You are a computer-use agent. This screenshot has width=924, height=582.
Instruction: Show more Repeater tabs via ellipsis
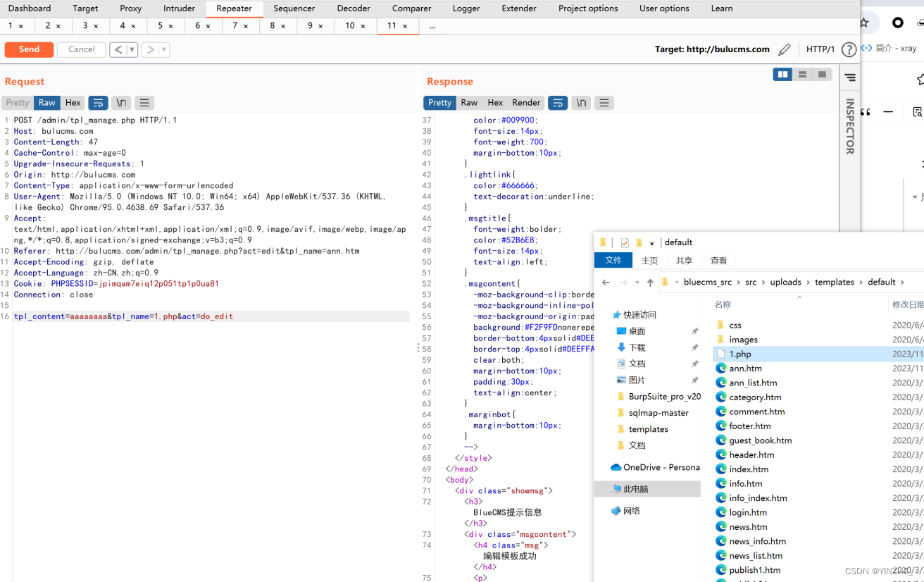pos(432,26)
